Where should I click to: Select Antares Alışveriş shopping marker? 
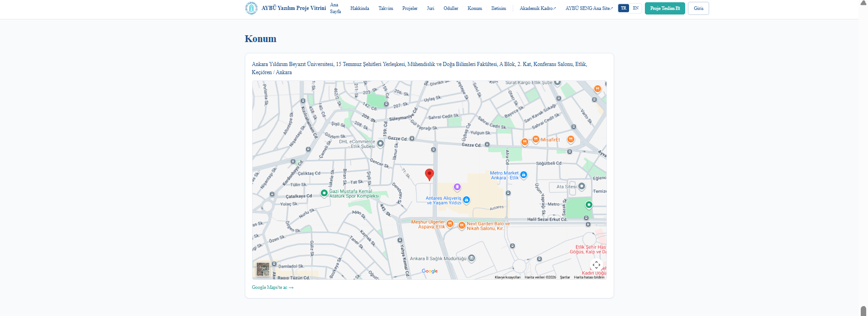pos(467,200)
